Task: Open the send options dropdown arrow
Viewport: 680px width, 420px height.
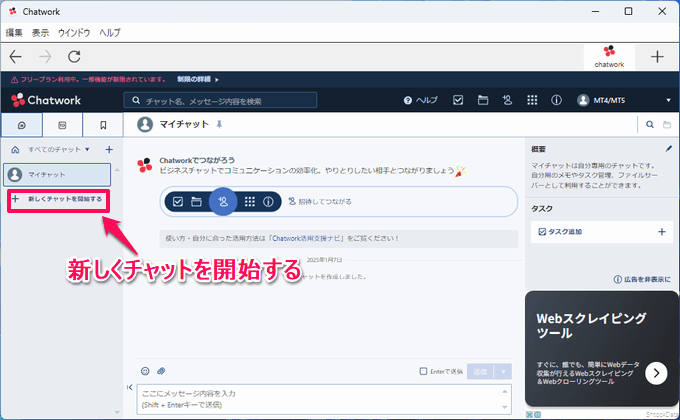Action: (x=503, y=372)
